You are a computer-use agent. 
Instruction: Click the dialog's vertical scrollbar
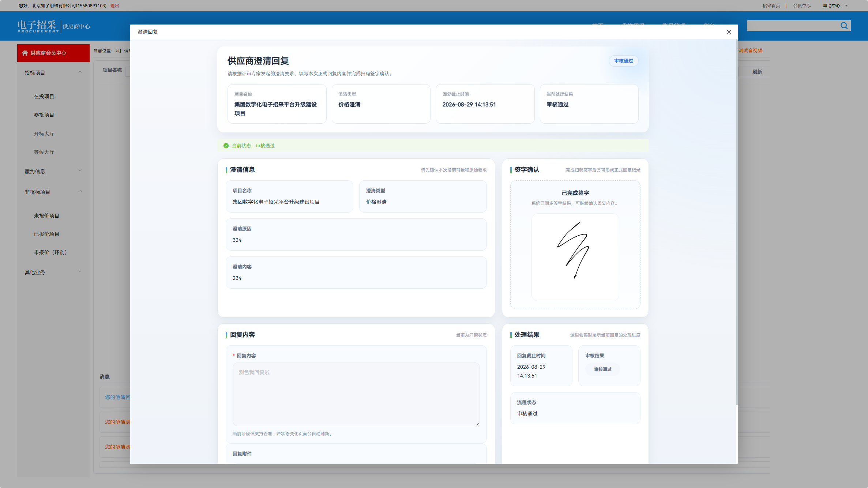point(737,222)
